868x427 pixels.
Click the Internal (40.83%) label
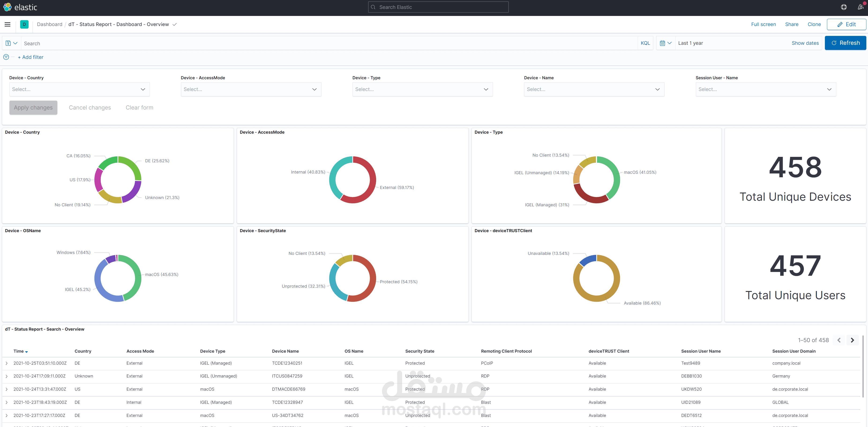(308, 172)
